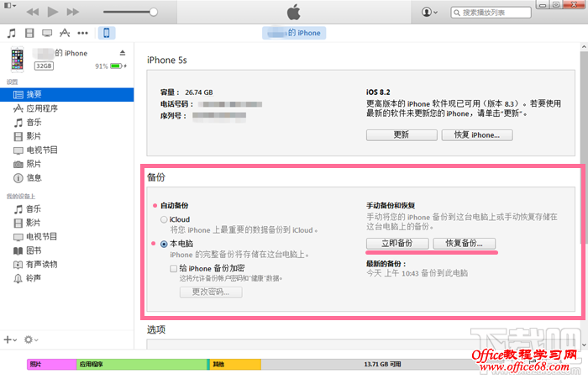Viewport: 588px width, 379px height.
Task: Click the scrollbar up arrow
Action: coord(584,47)
